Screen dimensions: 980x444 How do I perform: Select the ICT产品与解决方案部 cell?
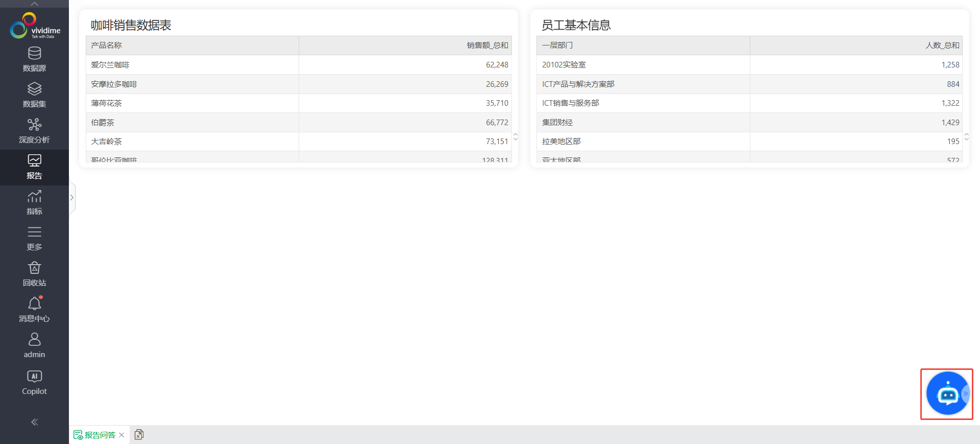[643, 84]
